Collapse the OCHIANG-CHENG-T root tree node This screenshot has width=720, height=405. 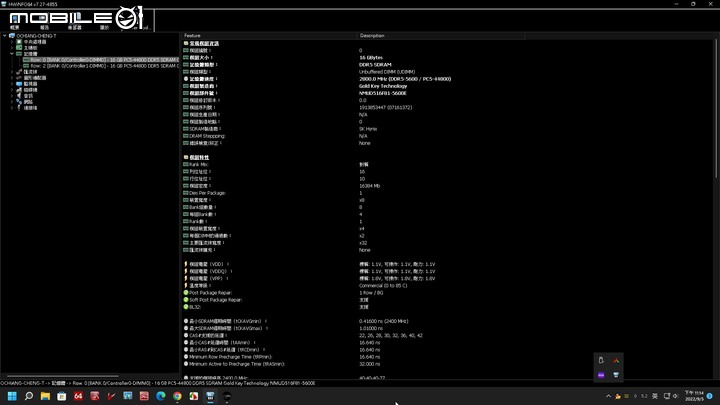(5, 36)
